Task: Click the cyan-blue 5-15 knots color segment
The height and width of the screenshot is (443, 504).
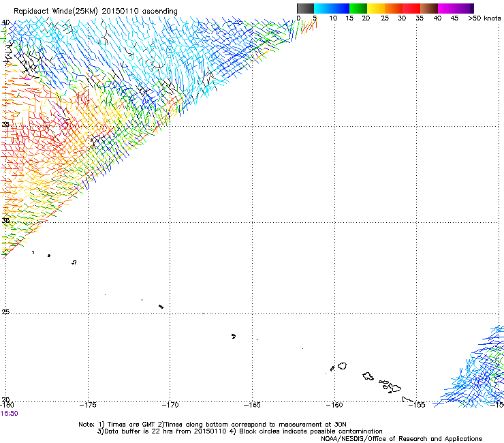Action: tap(332, 8)
